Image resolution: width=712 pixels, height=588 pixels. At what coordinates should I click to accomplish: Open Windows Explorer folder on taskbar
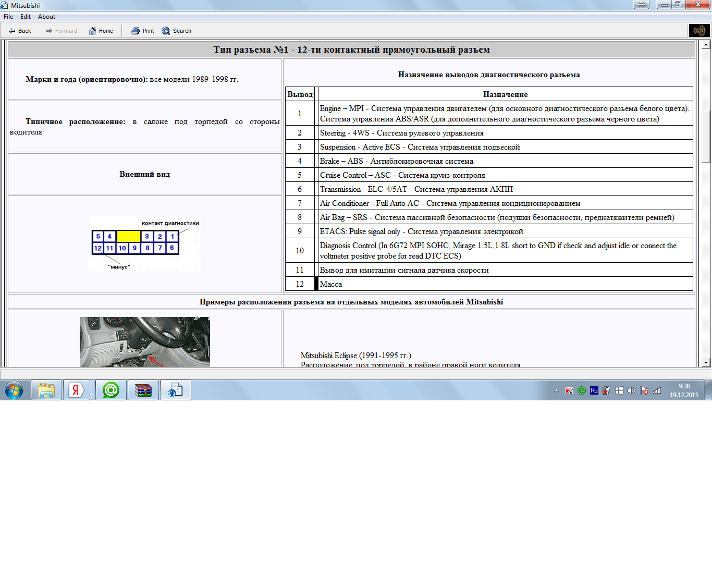pos(46,390)
